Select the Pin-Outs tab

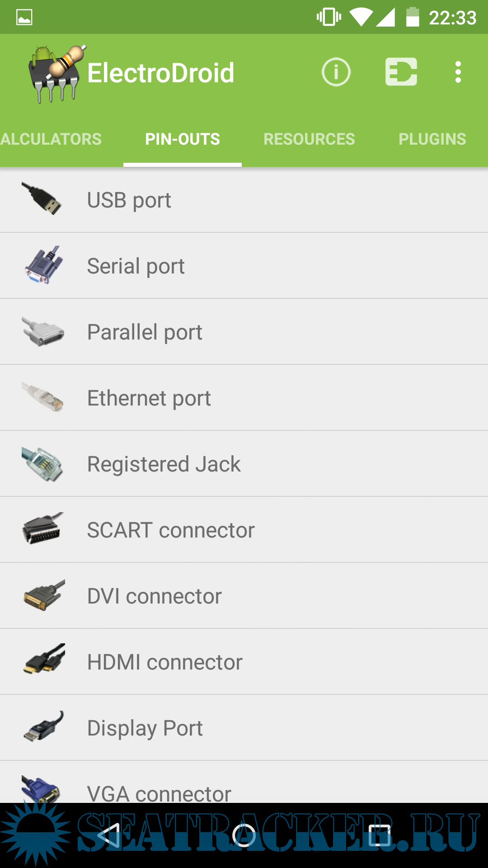pyautogui.click(x=183, y=139)
